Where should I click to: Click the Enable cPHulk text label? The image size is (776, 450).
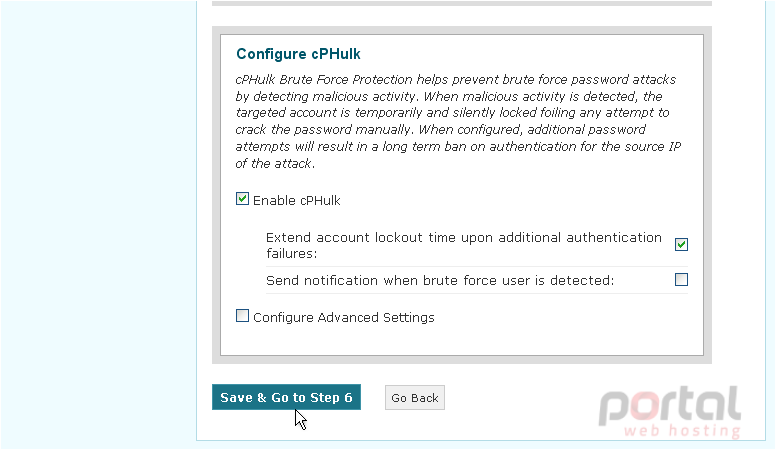pos(296,200)
